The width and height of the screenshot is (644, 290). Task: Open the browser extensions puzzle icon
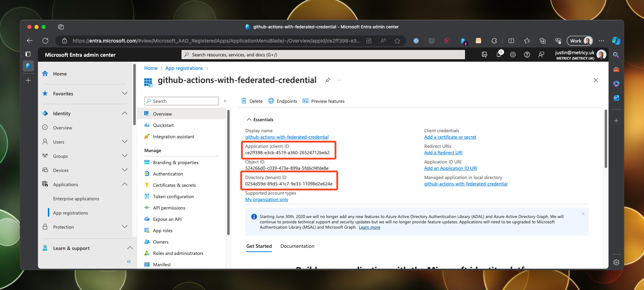coord(494,41)
